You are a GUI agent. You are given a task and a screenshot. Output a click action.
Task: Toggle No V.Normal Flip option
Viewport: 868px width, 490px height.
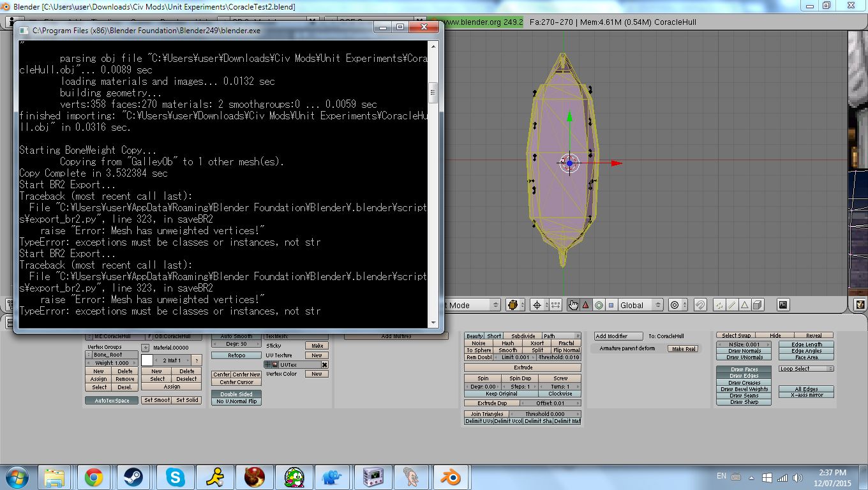pos(236,401)
